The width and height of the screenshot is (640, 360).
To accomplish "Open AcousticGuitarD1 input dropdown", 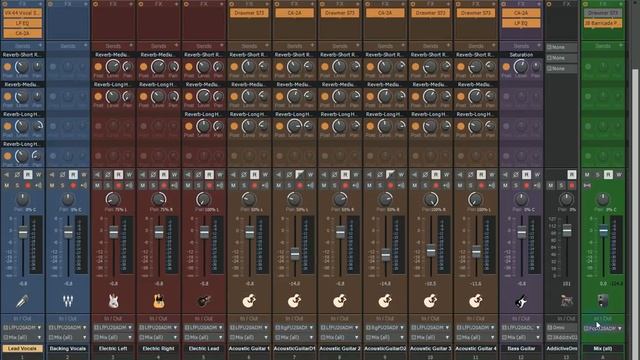I will click(x=294, y=327).
